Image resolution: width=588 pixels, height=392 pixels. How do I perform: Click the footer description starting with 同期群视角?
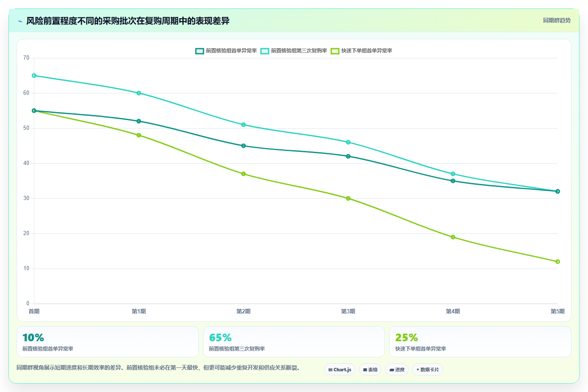[158, 368]
